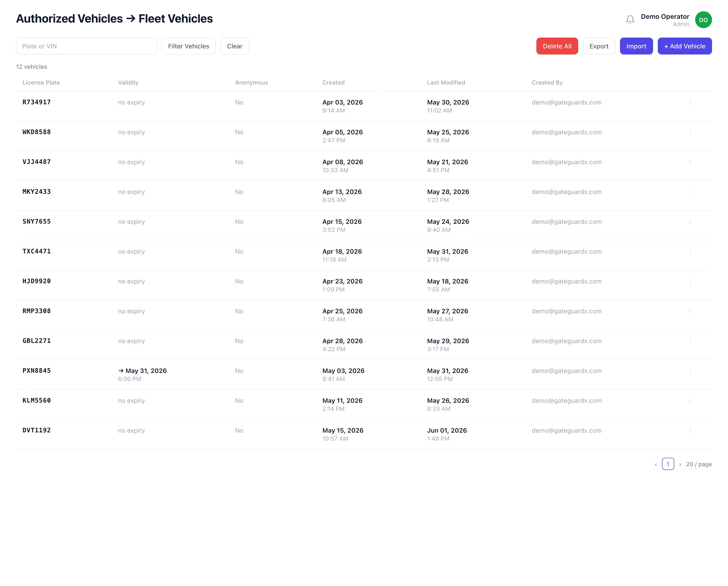Viewport: 728px width, 586px height.
Task: Click the Last Modified column header
Action: (446, 82)
